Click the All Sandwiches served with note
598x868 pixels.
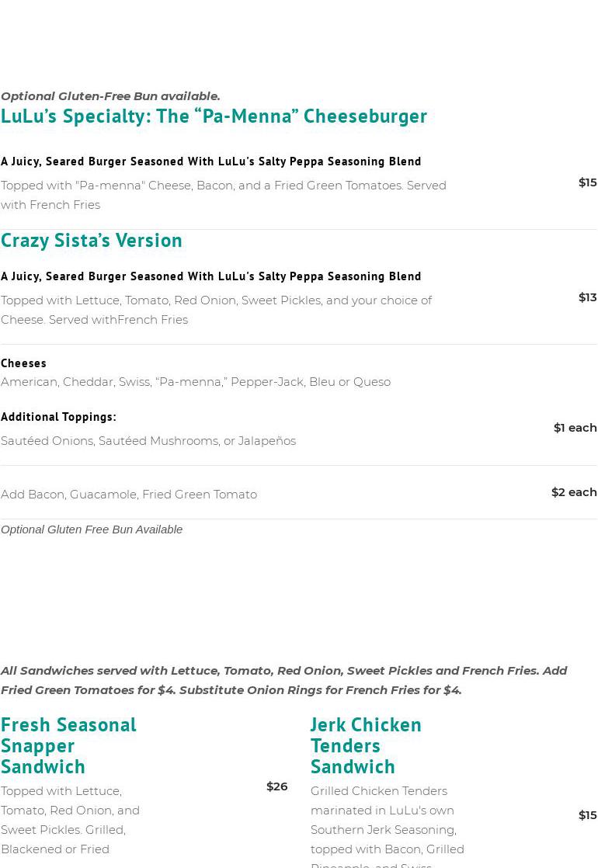pos(283,680)
